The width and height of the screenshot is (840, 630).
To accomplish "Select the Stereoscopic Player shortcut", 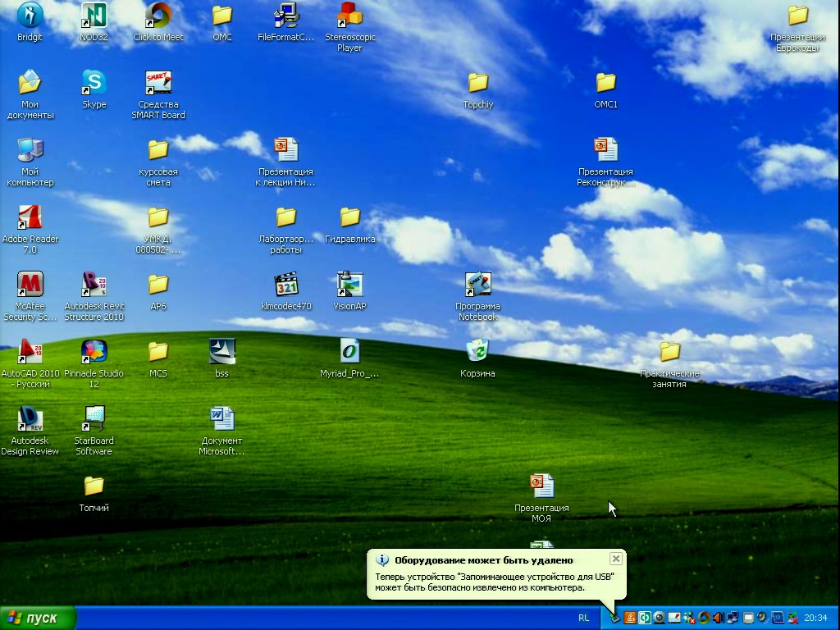I will [x=349, y=27].
